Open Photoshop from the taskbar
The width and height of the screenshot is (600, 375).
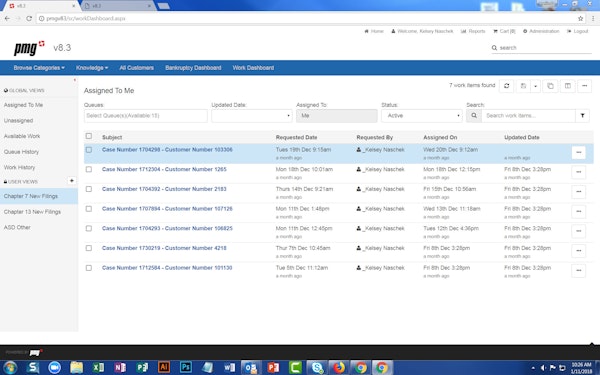(x=186, y=368)
